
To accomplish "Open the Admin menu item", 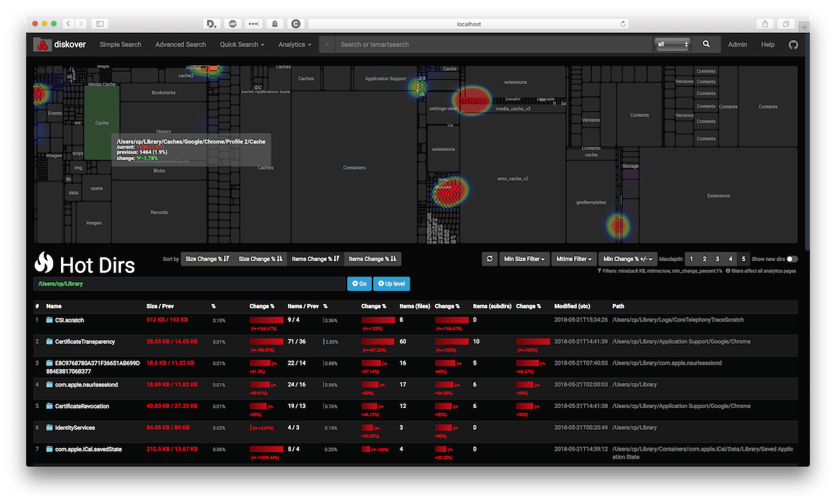I will coord(737,45).
